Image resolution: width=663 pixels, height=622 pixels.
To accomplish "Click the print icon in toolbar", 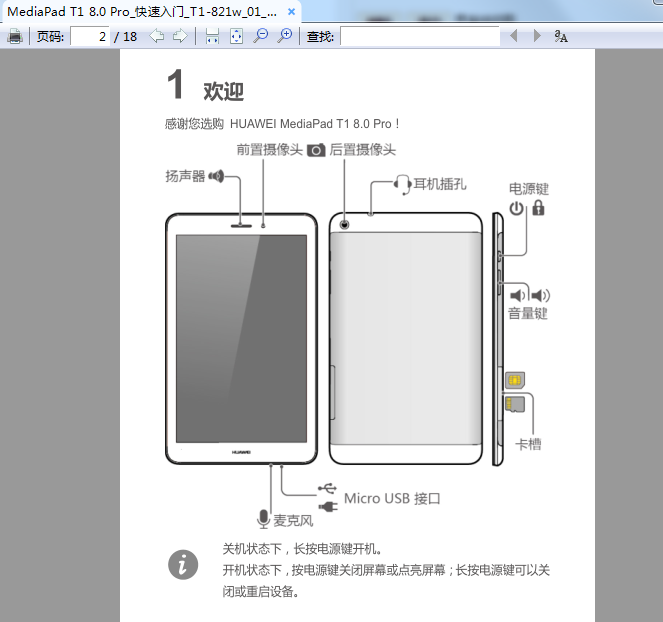I will coord(15,36).
